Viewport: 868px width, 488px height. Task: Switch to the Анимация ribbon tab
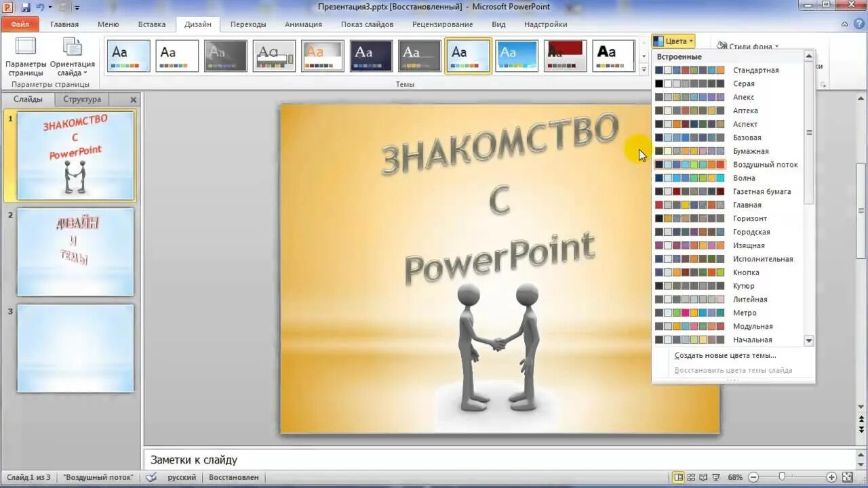[303, 24]
